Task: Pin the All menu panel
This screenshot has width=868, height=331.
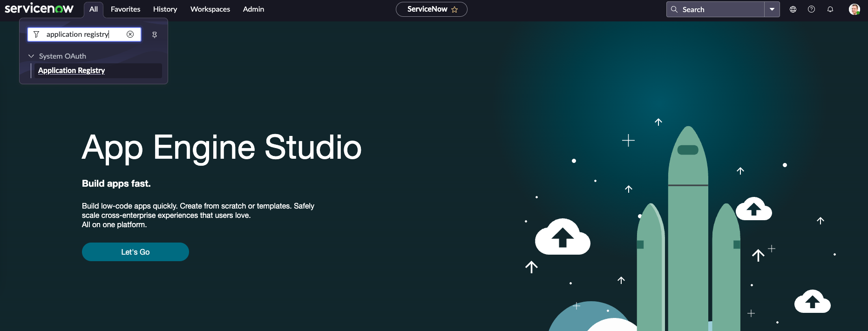Action: coord(155,35)
